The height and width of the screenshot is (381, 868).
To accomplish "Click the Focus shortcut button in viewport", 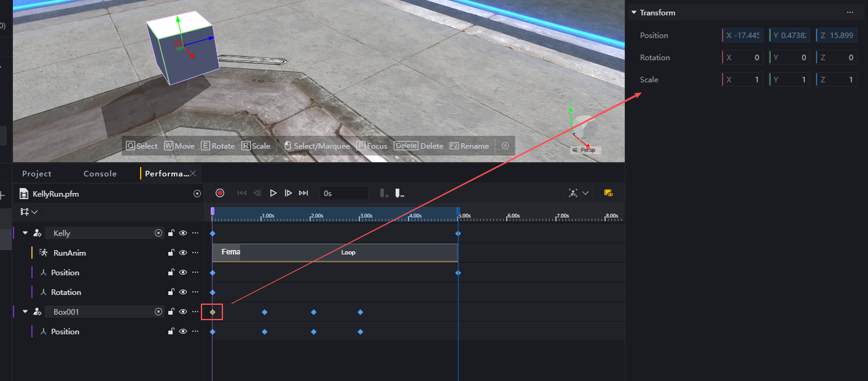I will click(x=372, y=146).
